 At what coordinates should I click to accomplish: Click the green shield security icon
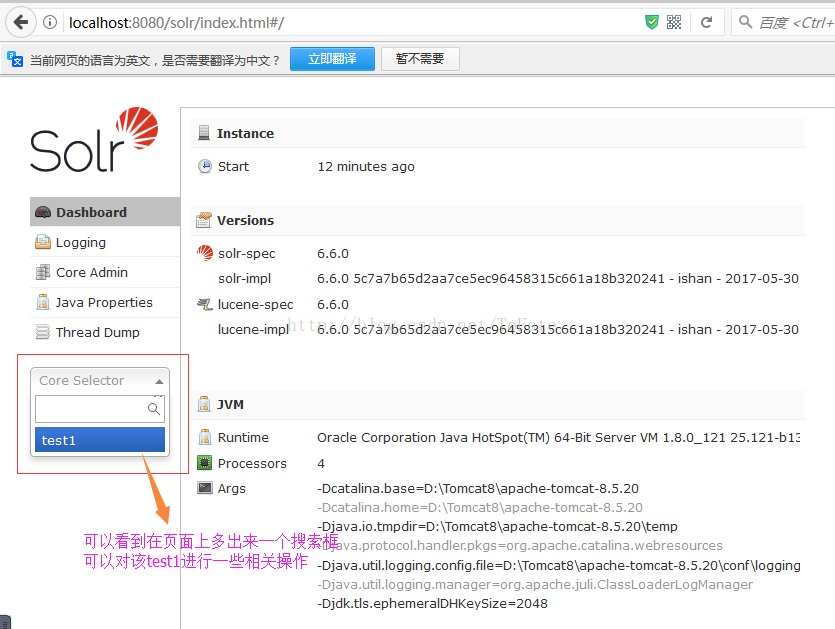click(652, 22)
